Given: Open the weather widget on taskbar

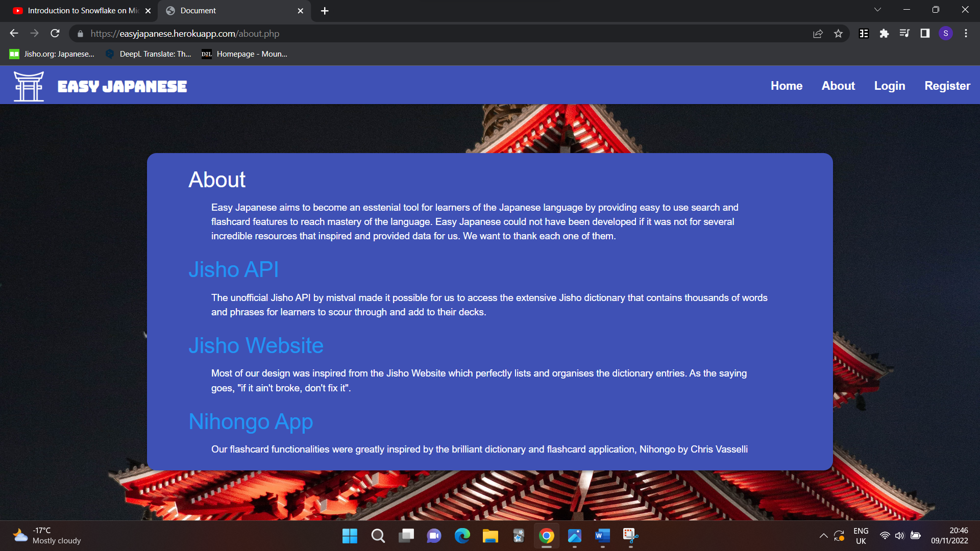Looking at the screenshot, I should tap(47, 536).
